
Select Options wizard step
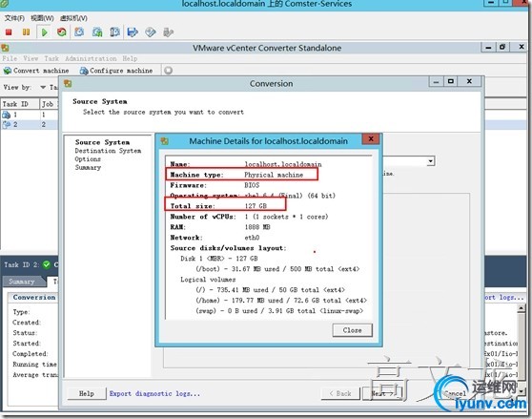pos(88,158)
